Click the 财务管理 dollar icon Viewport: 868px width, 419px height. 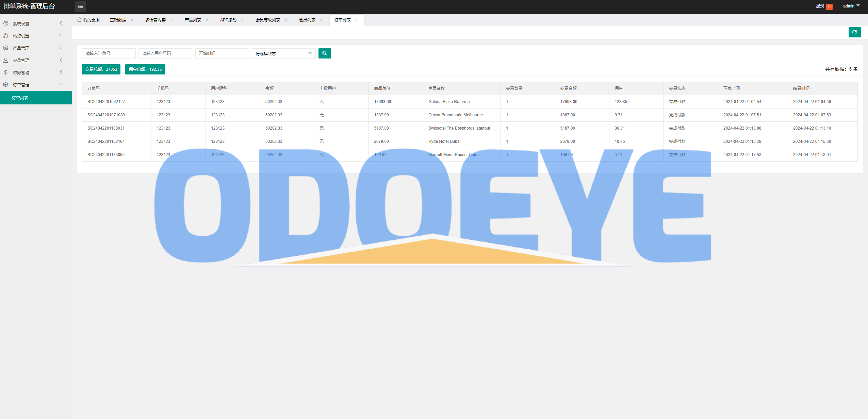tap(6, 72)
